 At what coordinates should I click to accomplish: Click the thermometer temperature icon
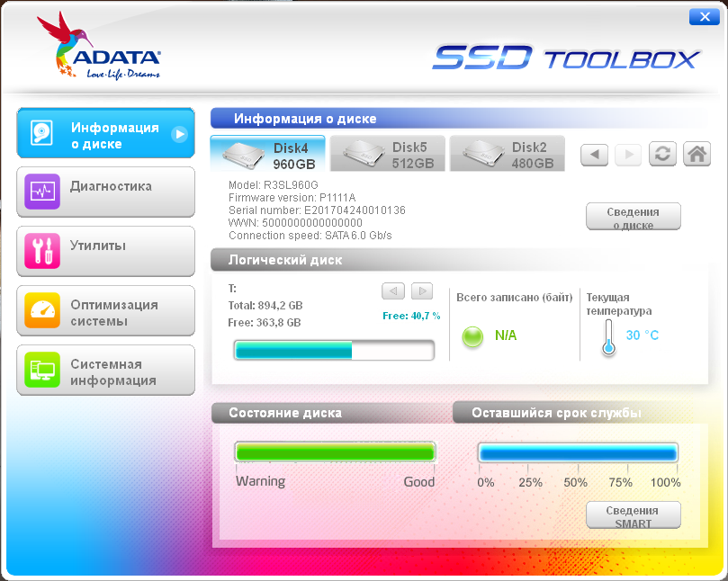(x=608, y=337)
